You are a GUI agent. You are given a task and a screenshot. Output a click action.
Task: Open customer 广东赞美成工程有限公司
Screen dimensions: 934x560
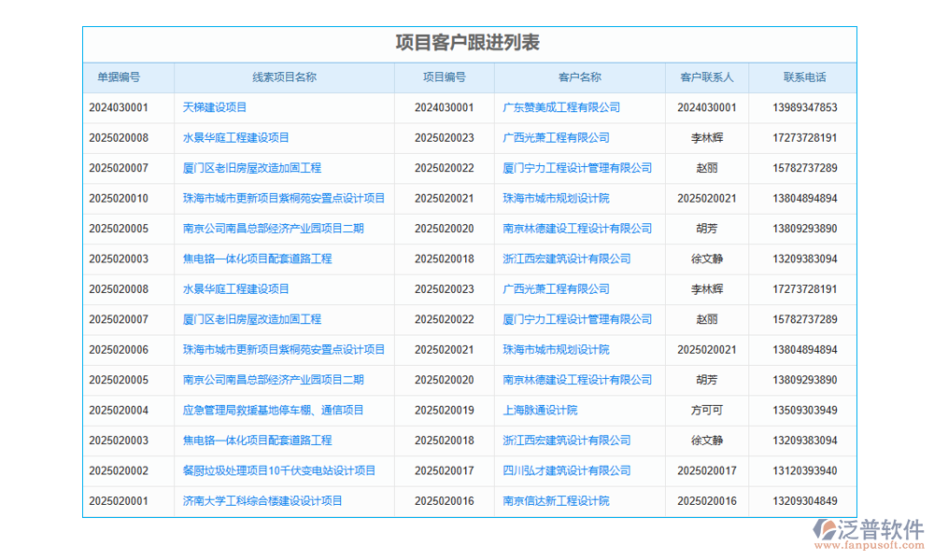[x=561, y=107]
